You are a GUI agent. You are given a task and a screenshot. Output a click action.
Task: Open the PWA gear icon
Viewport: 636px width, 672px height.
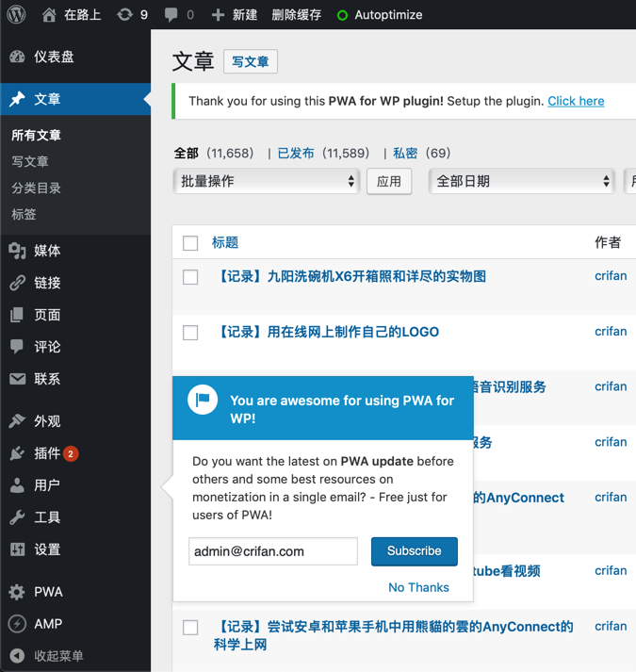[x=17, y=592]
